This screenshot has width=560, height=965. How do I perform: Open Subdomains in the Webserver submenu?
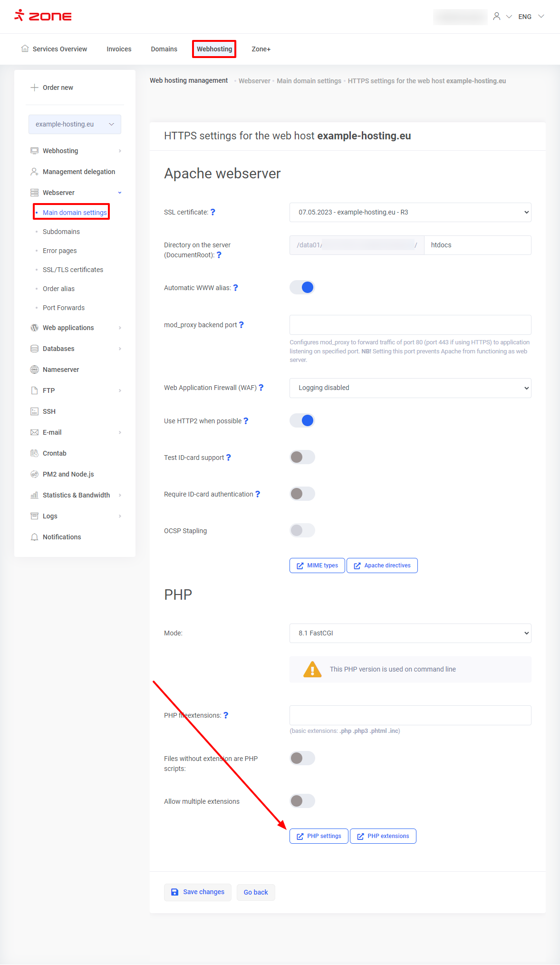click(61, 232)
